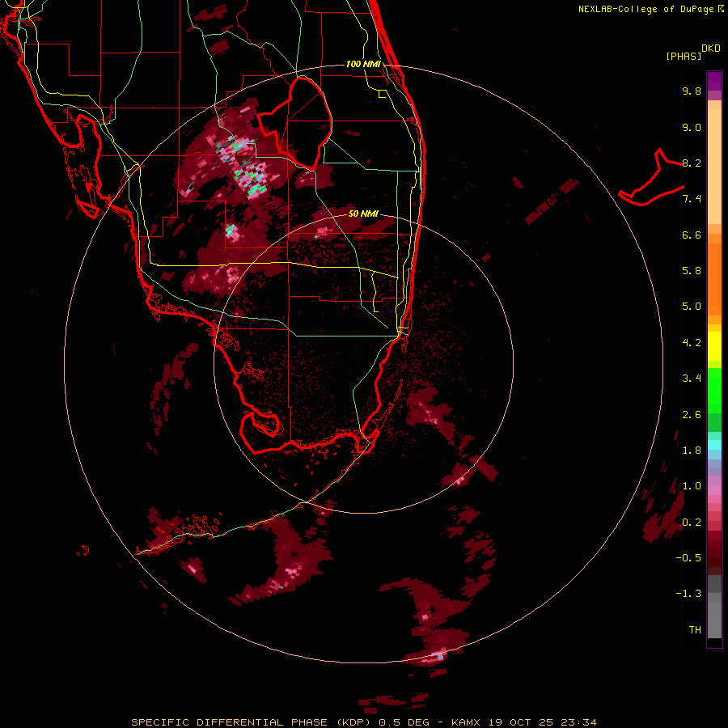This screenshot has height=728, width=728.
Task: Click the 8.2 value on the color scale
Action: pyautogui.click(x=692, y=163)
